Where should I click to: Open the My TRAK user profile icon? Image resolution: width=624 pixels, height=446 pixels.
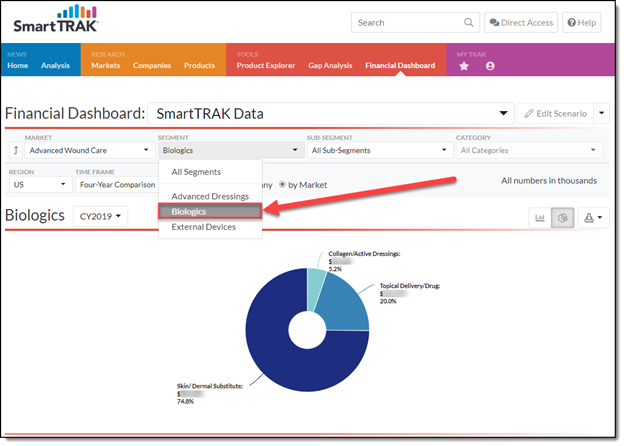point(490,66)
